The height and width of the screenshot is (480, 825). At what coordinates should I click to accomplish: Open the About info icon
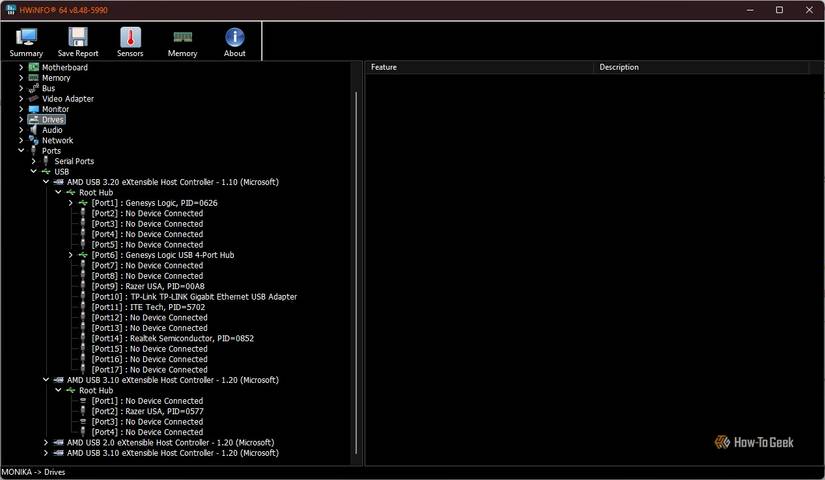point(234,37)
